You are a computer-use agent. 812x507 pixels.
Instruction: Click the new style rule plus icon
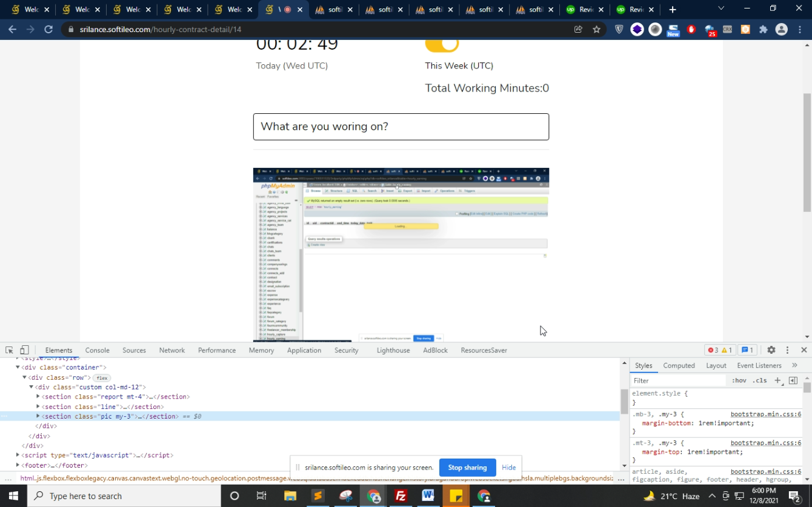[777, 380]
